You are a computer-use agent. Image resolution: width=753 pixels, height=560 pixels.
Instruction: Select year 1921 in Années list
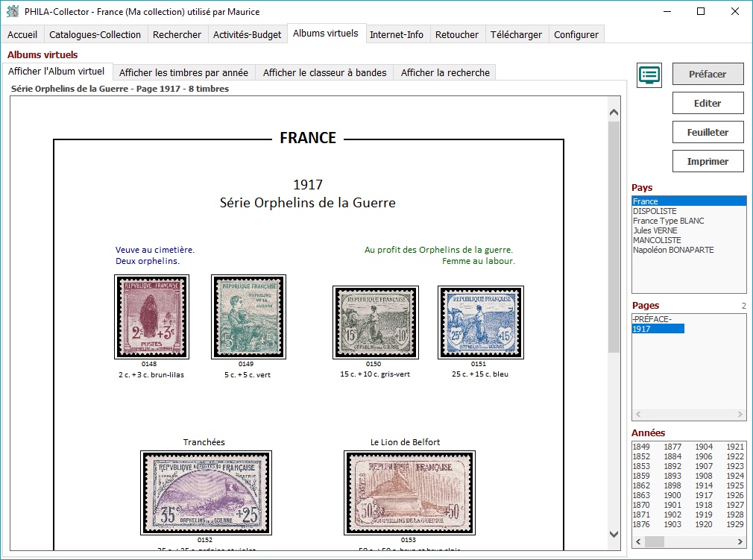(x=735, y=447)
